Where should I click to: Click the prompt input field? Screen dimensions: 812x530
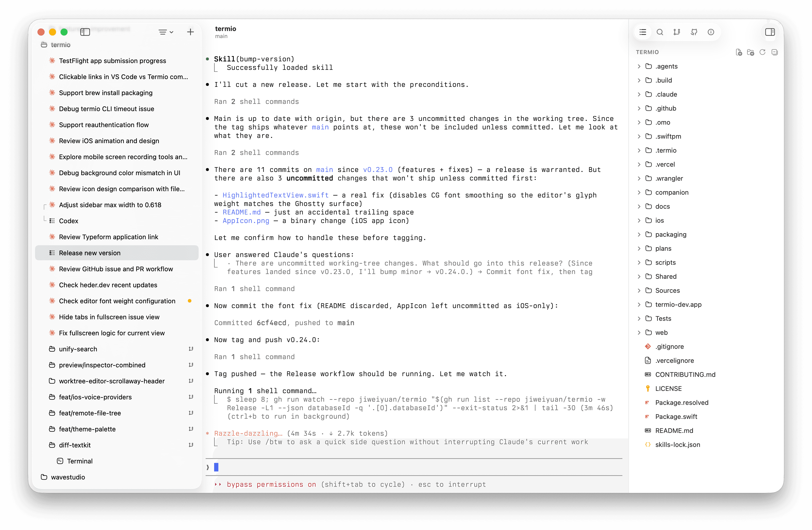[x=414, y=467]
